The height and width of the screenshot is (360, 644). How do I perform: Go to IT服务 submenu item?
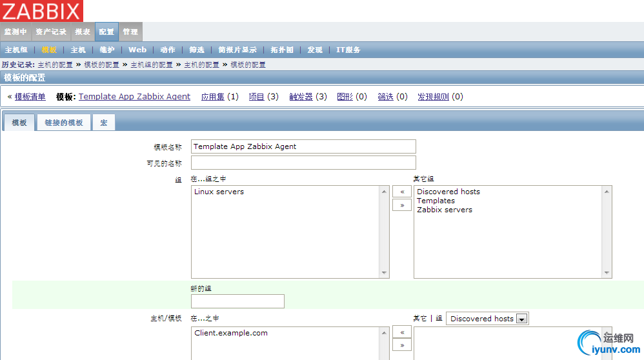pos(348,50)
